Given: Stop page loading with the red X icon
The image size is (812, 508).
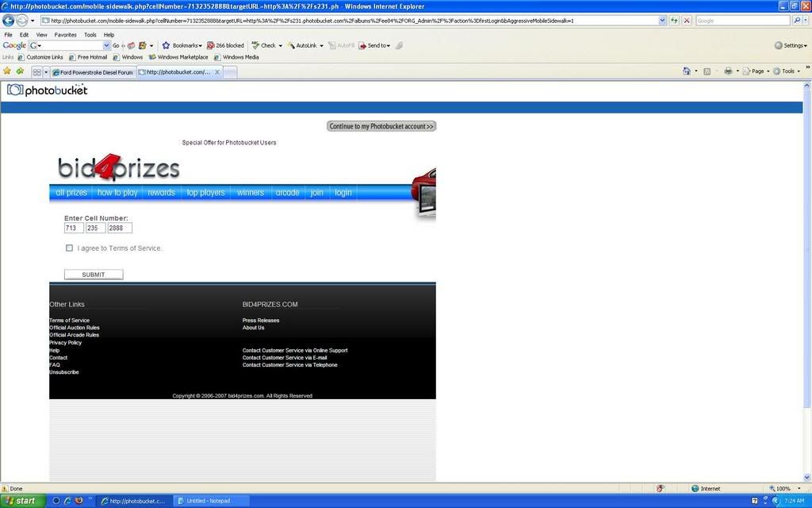Looking at the screenshot, I should pos(687,21).
